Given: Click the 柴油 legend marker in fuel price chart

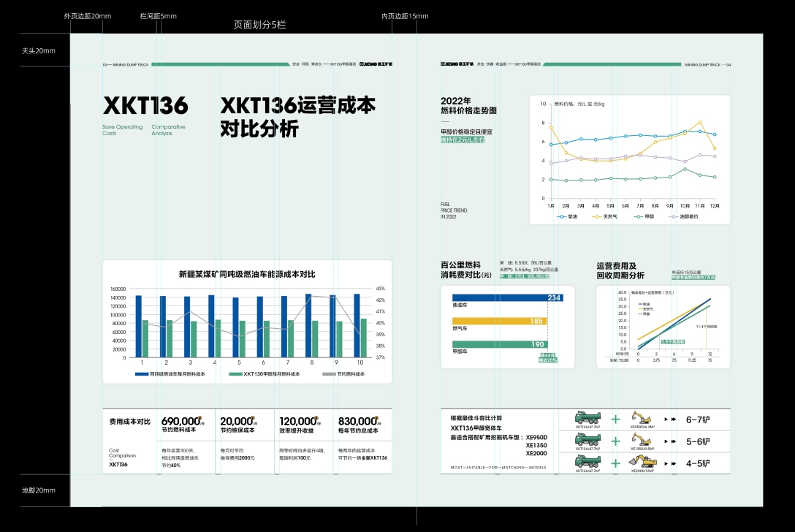Looking at the screenshot, I should (x=562, y=216).
